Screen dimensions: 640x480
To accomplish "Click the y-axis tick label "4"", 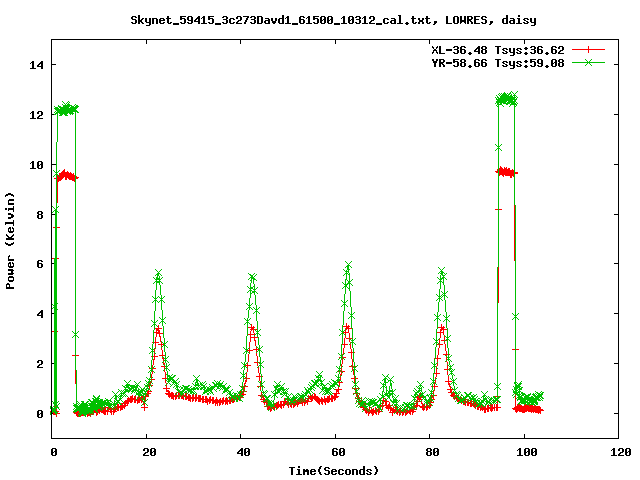I will click(x=40, y=314).
